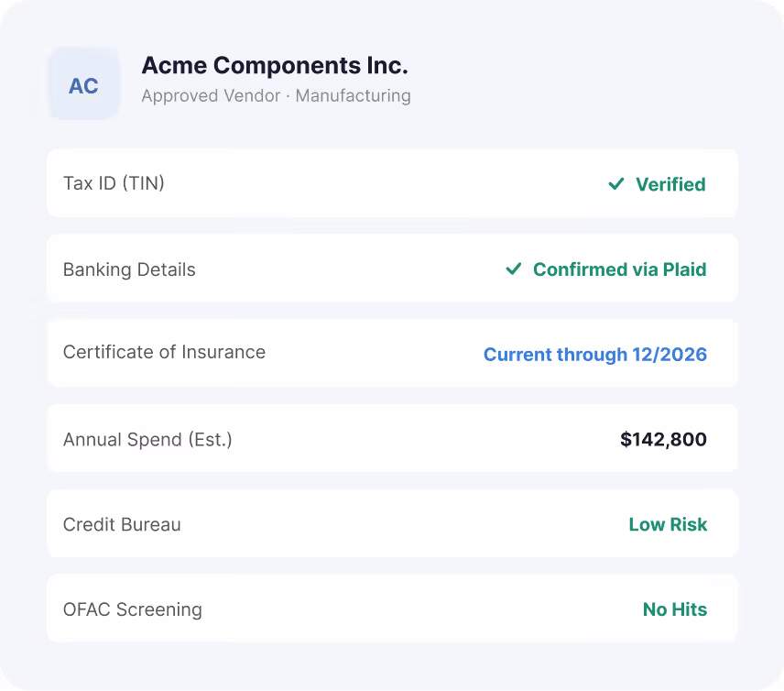Click the green checkmark beside Verified
Image resolution: width=784 pixels, height=691 pixels.
click(x=616, y=184)
